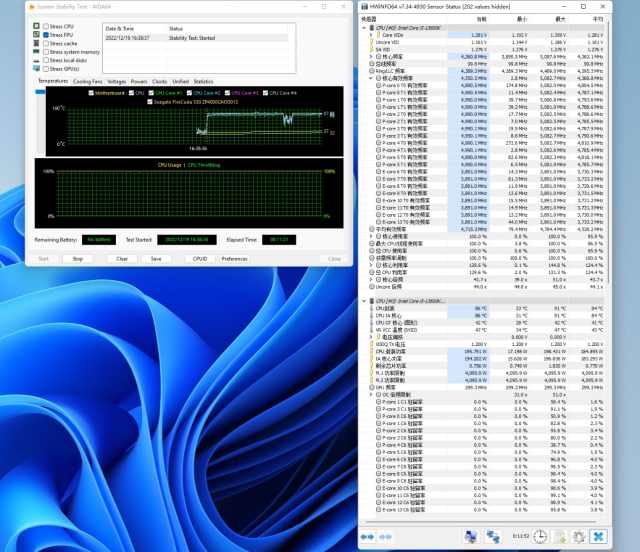640x552 pixels.
Task: Toggle the Seagate FireCuda graph checkbox
Action: click(x=150, y=102)
